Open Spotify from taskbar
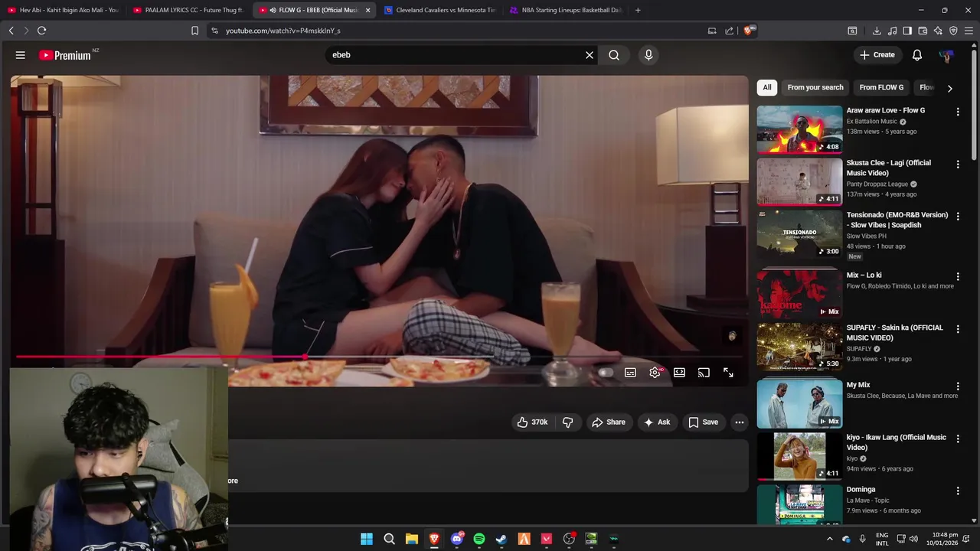 [479, 539]
